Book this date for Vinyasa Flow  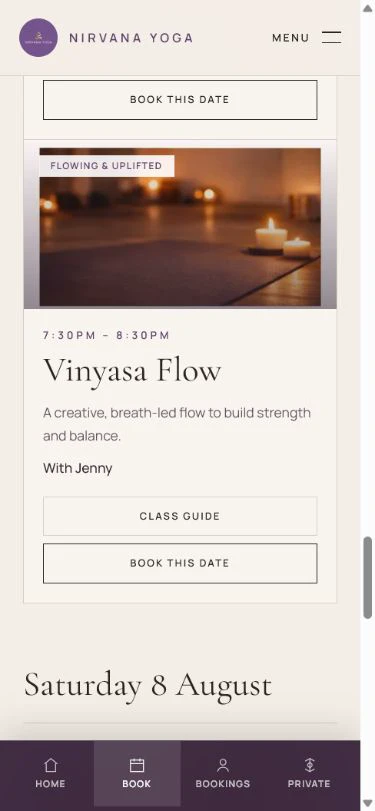point(180,563)
